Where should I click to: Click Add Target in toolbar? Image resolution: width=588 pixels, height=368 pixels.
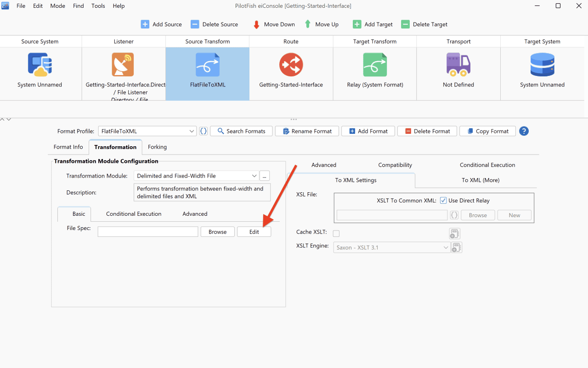[x=373, y=24]
